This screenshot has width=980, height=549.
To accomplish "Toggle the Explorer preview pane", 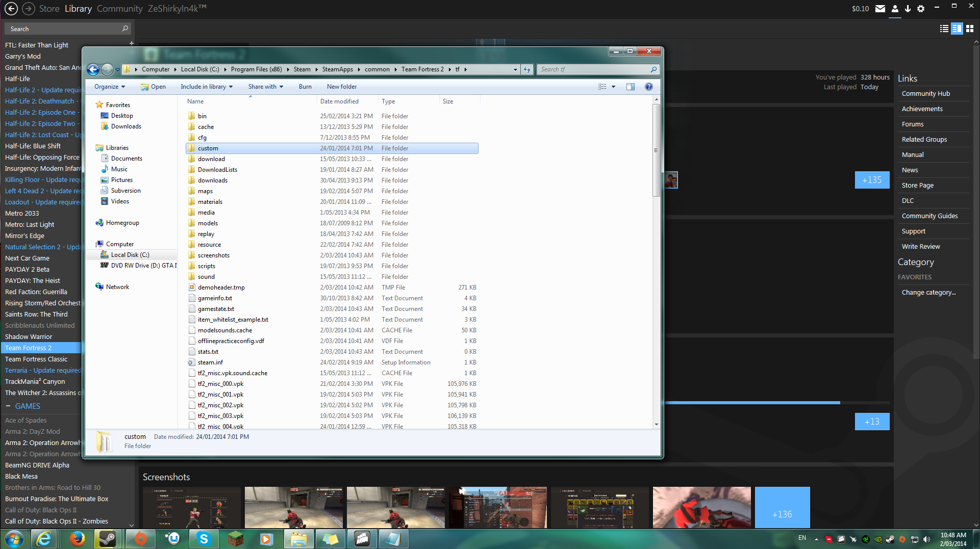I will 631,87.
